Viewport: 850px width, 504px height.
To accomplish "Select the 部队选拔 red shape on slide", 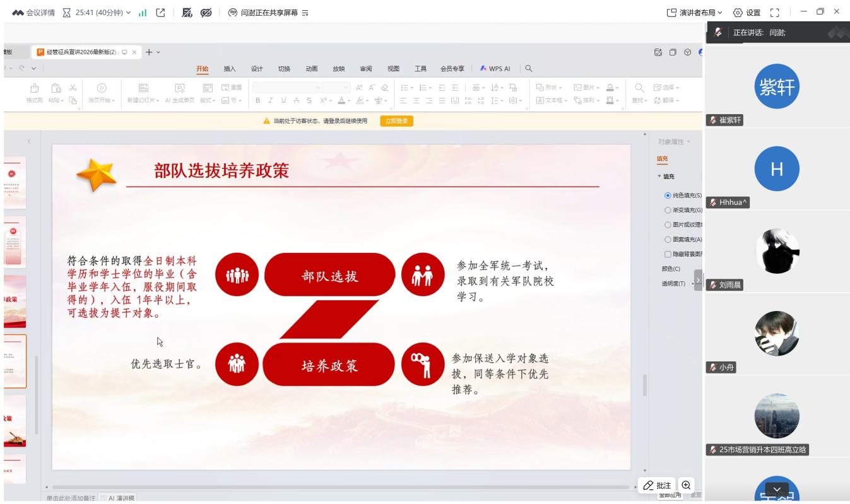I will [329, 276].
